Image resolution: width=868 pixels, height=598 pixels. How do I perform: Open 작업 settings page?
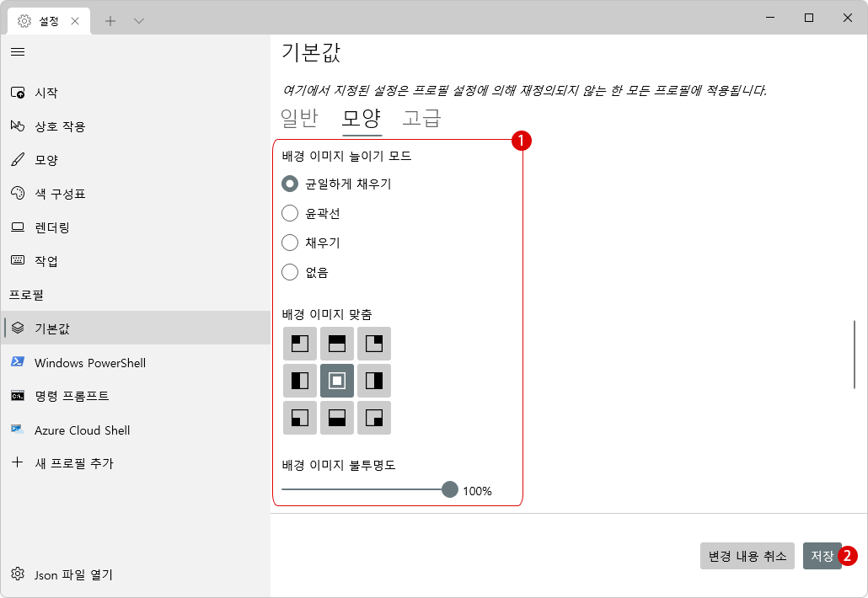click(136, 260)
